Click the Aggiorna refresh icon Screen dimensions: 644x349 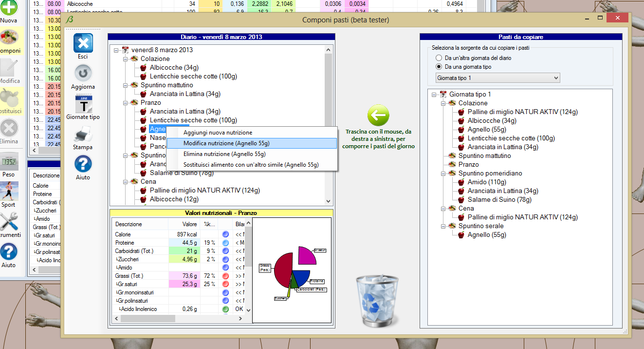(83, 74)
